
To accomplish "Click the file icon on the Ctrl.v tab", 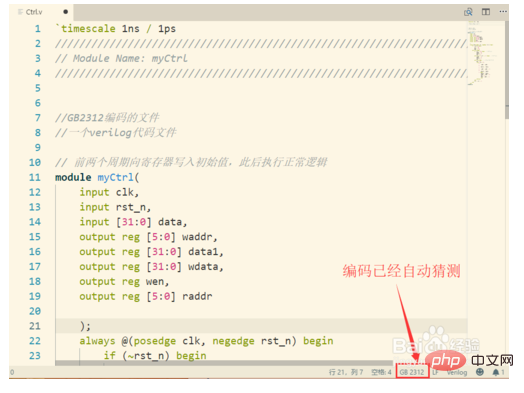I will tap(20, 12).
